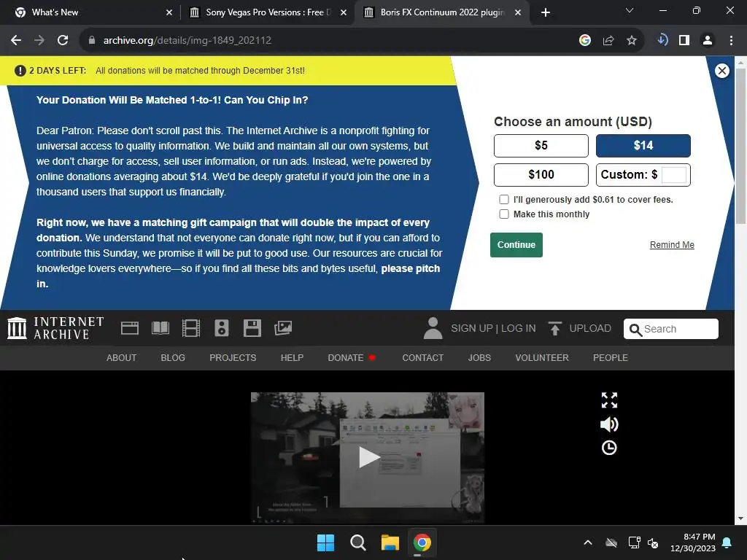The height and width of the screenshot is (560, 747).
Task: Click the Remind Me link
Action: 672,245
